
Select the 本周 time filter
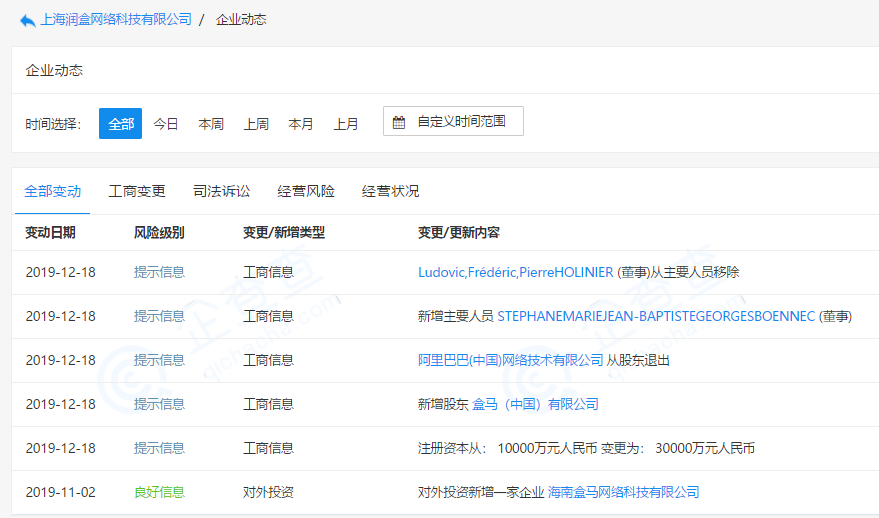click(211, 124)
